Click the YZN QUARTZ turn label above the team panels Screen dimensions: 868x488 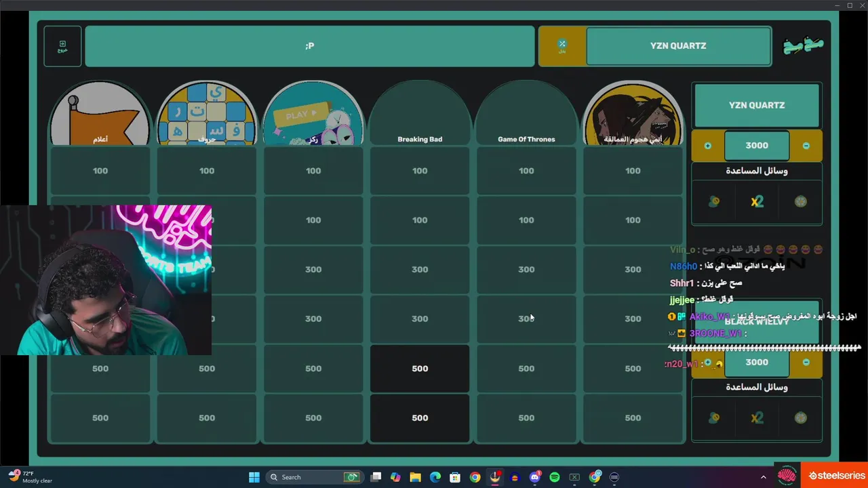coord(678,46)
